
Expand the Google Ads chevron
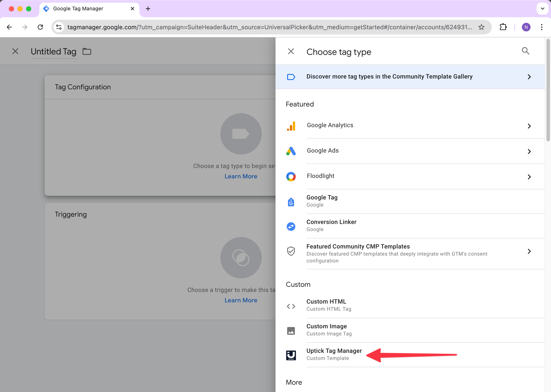[529, 151]
